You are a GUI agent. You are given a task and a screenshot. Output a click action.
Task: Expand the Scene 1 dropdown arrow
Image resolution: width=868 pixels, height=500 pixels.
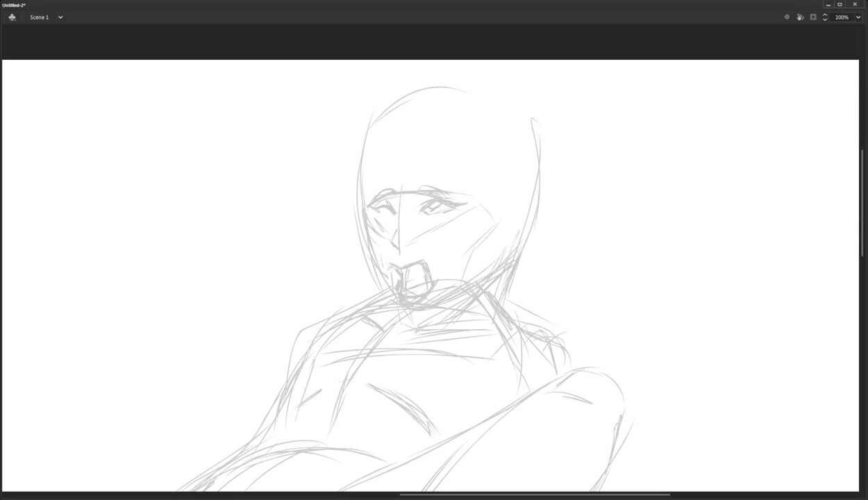pyautogui.click(x=60, y=17)
